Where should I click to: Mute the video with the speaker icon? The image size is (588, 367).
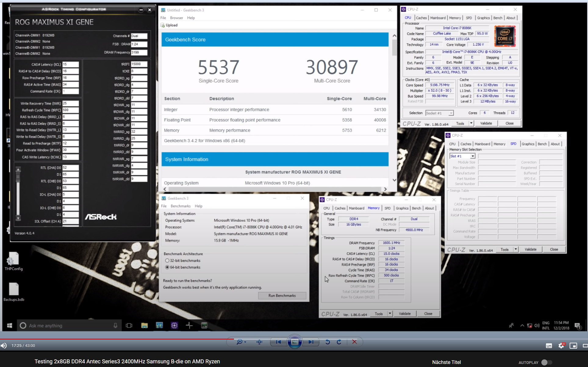(x=4, y=346)
